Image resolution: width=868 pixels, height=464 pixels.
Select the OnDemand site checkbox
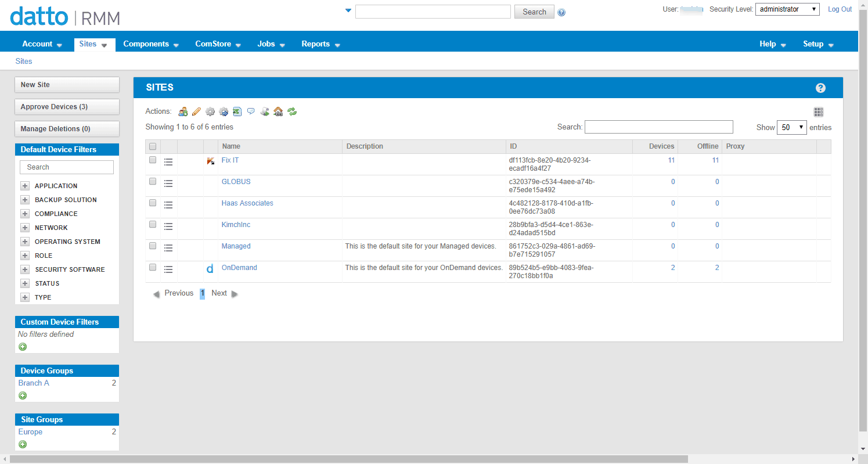(153, 267)
